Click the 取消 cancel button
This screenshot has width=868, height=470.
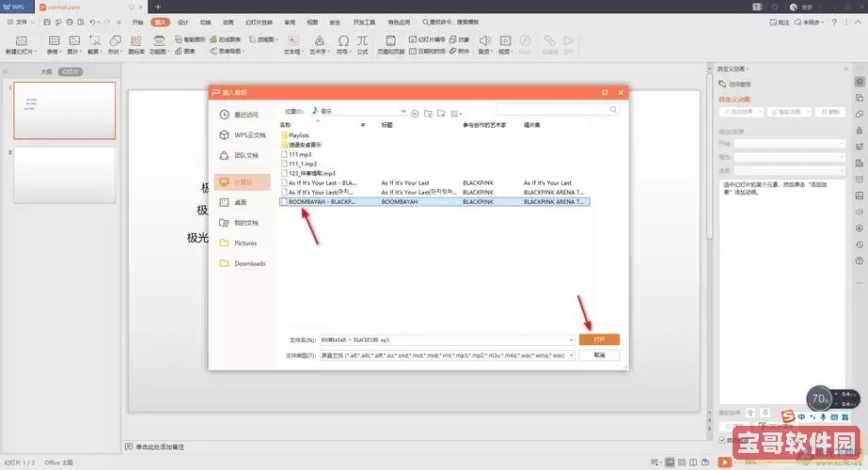599,355
